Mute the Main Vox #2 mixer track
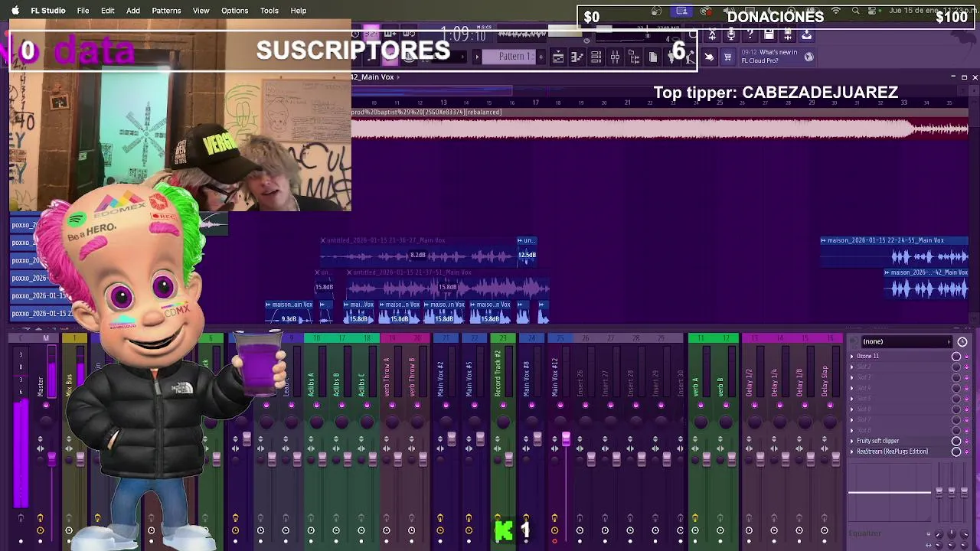 click(446, 406)
